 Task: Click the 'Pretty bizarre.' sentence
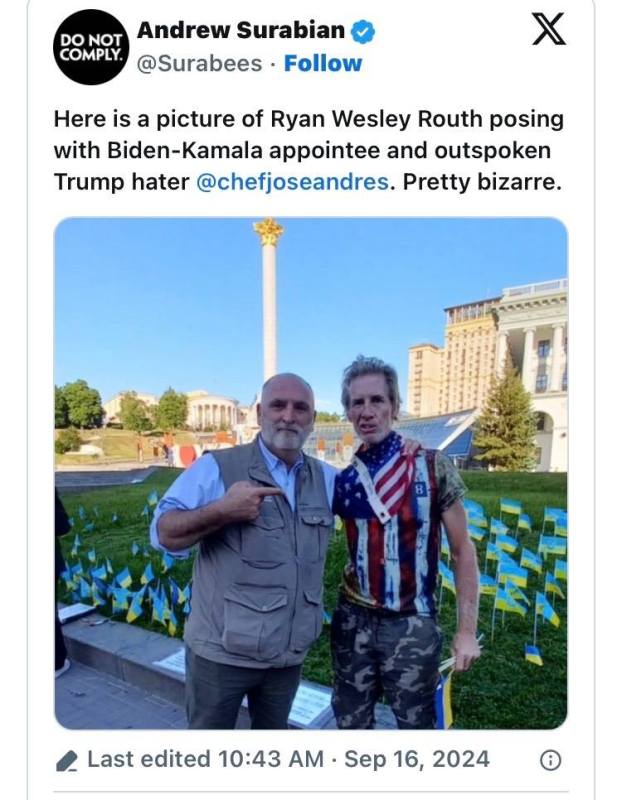tap(482, 182)
